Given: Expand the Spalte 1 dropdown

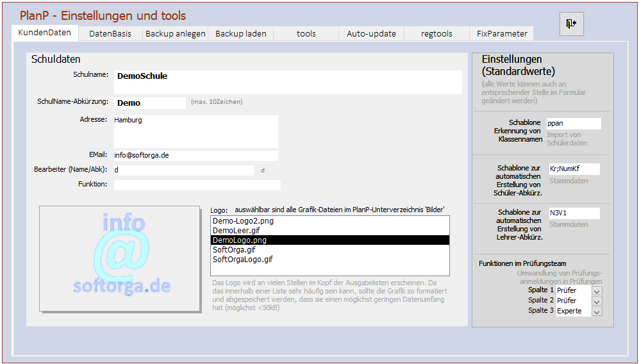Looking at the screenshot, I should click(x=597, y=291).
